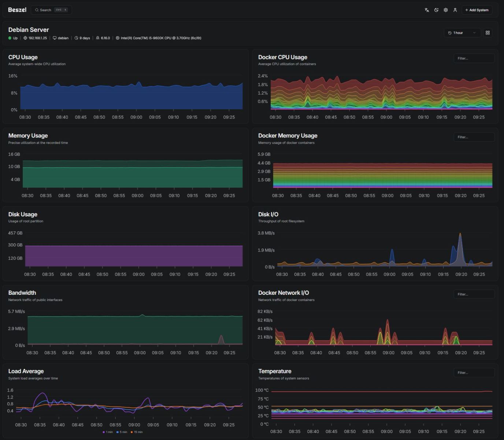Click the 82 KB/s Docker Network axis label
The height and width of the screenshot is (440, 504).
(265, 312)
